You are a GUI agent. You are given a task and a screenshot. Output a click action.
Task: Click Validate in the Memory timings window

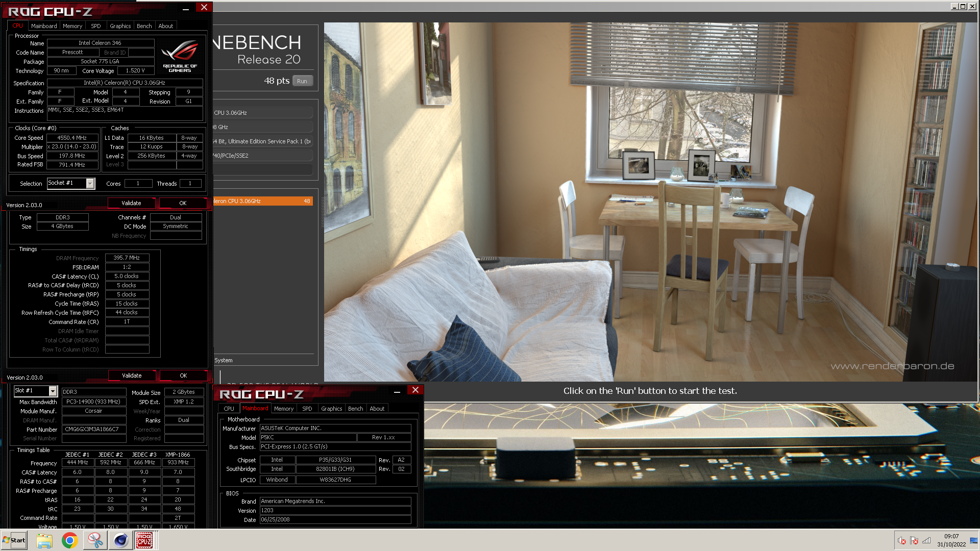[132, 375]
